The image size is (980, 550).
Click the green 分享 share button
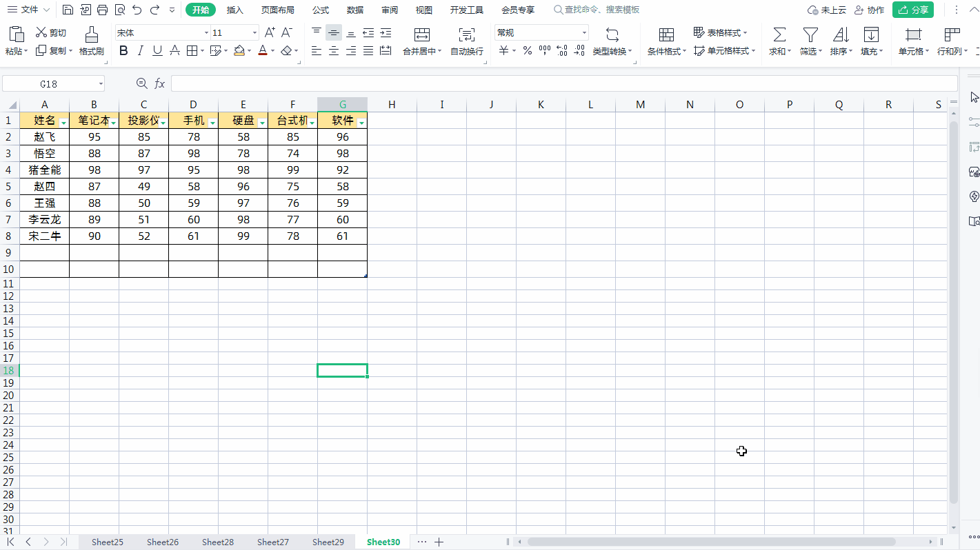click(x=912, y=10)
